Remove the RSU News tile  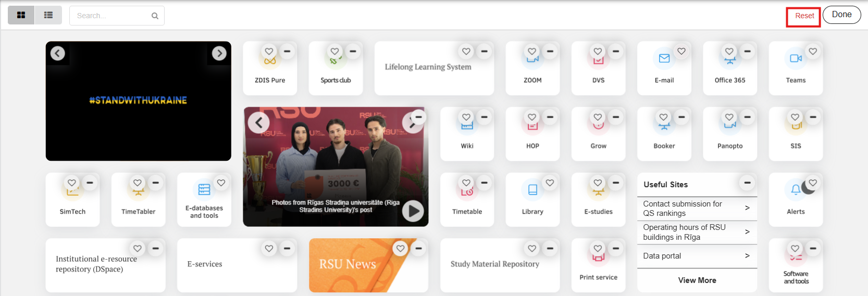(x=418, y=249)
